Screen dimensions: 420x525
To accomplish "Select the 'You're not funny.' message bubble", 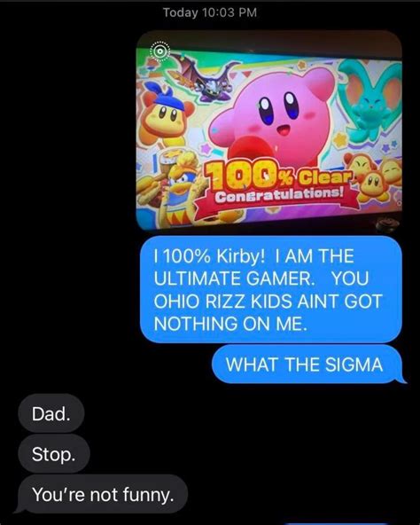I will tap(103, 494).
